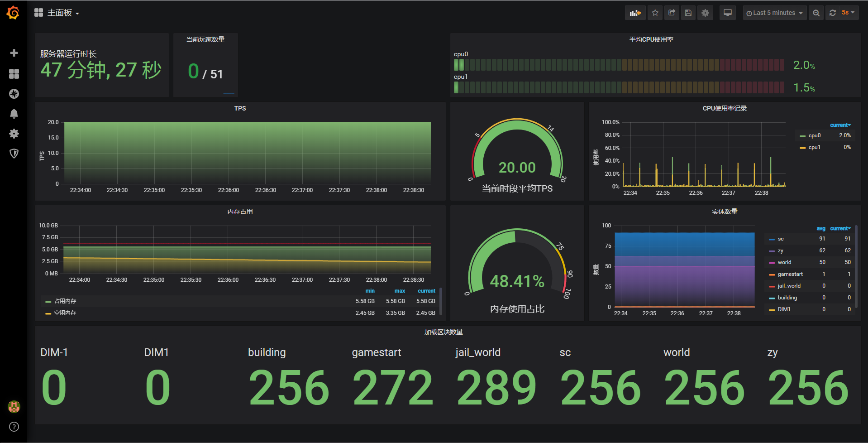Screen dimensions: 868x443
Task: Click the zy legend color swatch
Action: [772, 251]
